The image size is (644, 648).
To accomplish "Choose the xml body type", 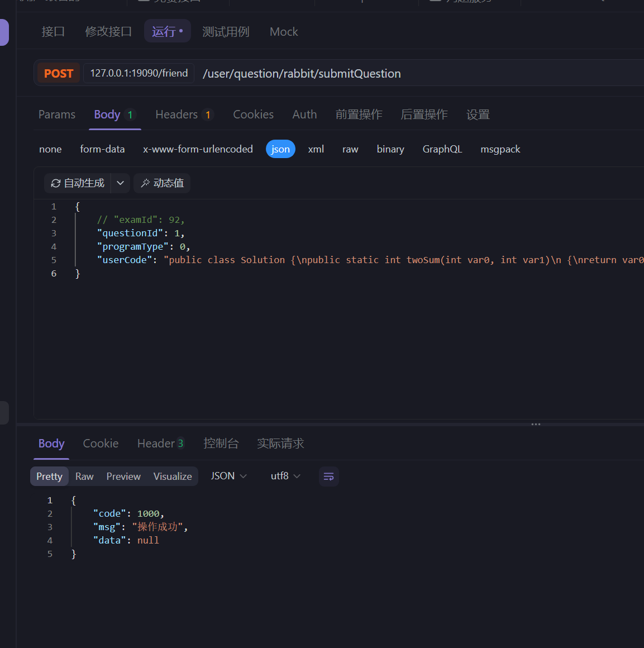I will tap(316, 149).
